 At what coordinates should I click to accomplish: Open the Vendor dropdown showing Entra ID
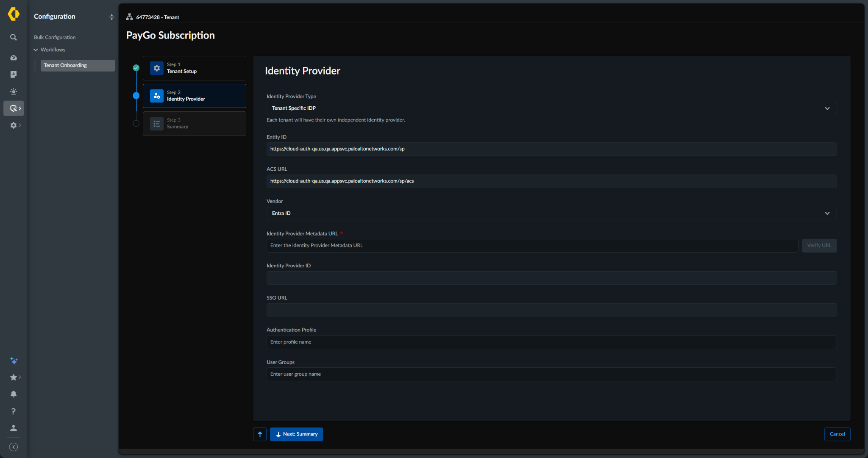551,214
